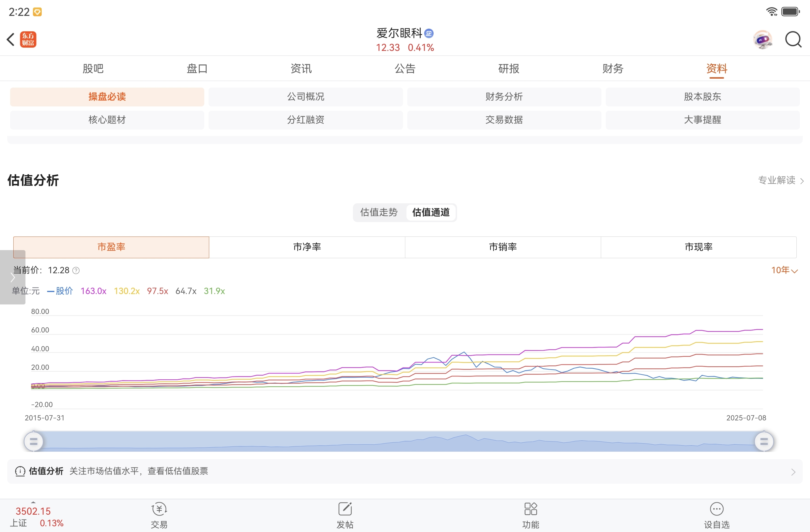Open the 10年 time range dropdown
The width and height of the screenshot is (810, 532).
[x=784, y=270]
